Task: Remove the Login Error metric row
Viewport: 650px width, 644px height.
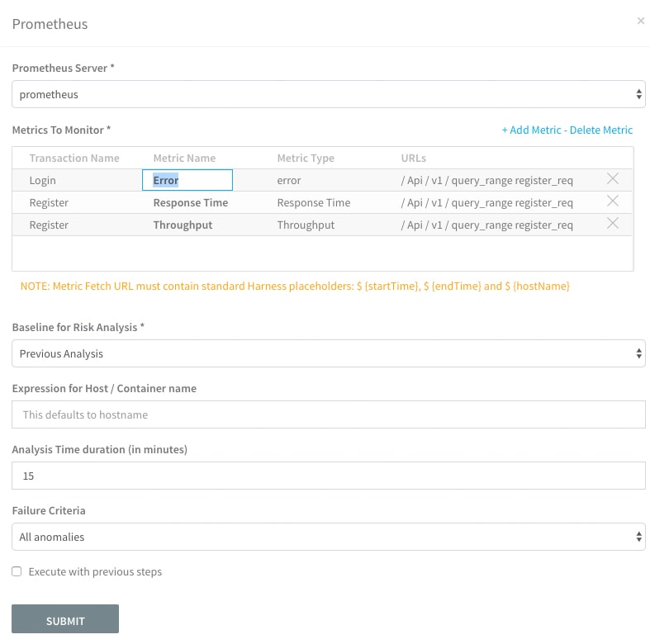Action: [x=612, y=178]
